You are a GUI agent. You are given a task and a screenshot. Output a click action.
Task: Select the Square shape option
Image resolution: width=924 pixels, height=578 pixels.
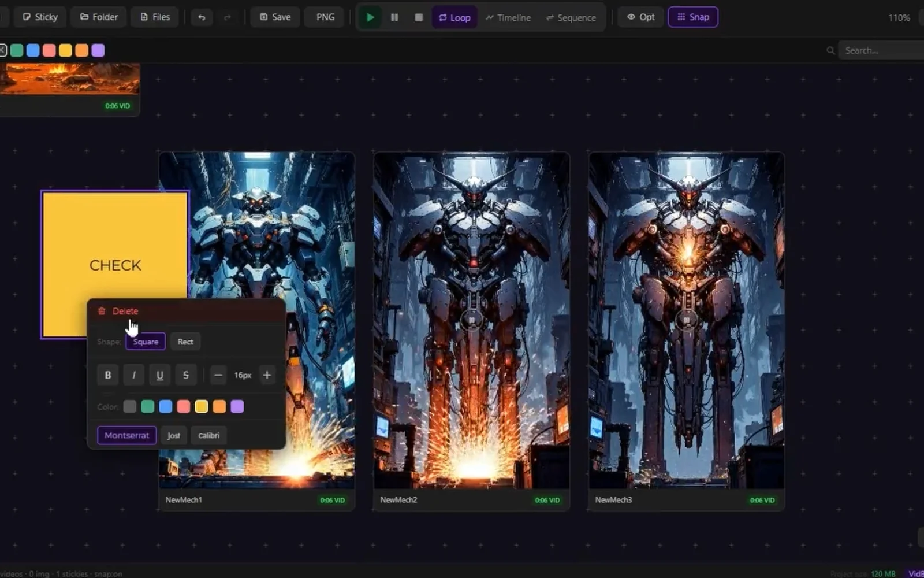coord(146,342)
